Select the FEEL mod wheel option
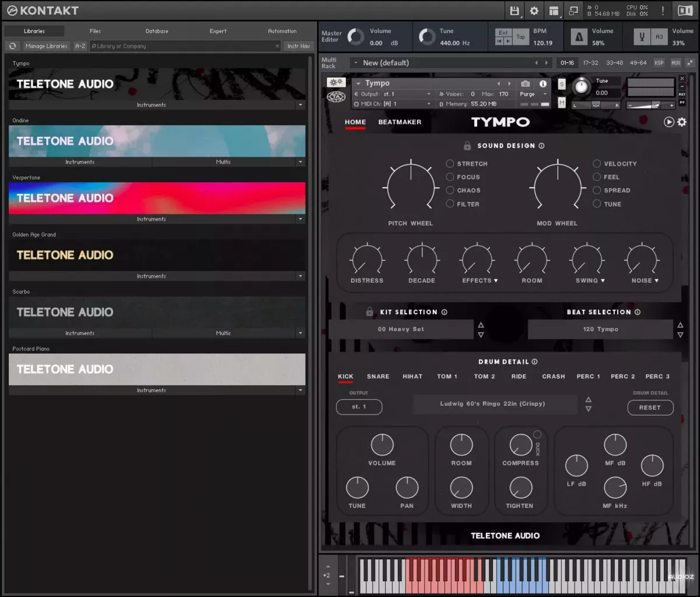 (x=597, y=177)
